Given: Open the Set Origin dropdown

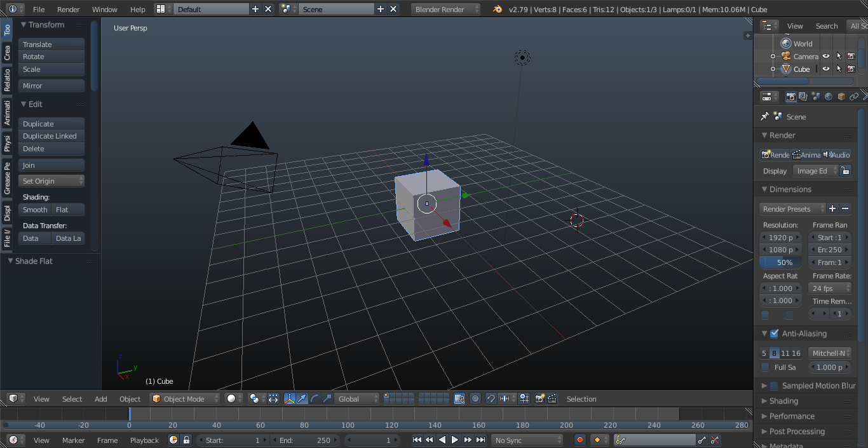Looking at the screenshot, I should point(51,180).
